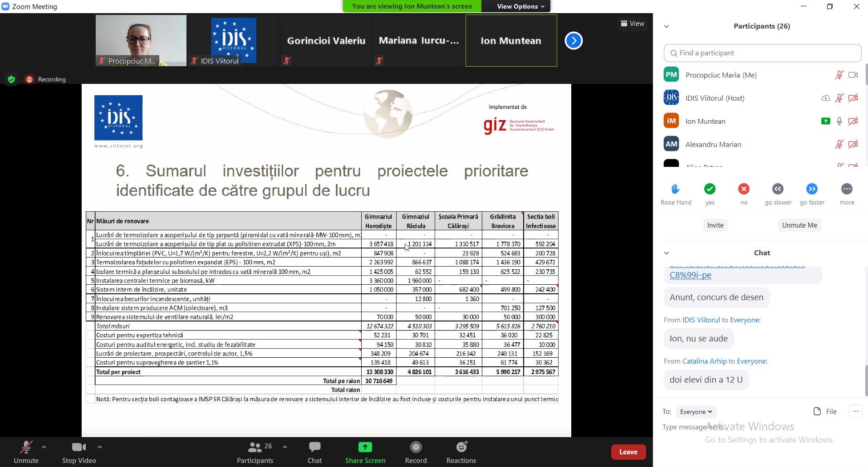
Task: Click the green encryption shield icon
Action: [11, 79]
